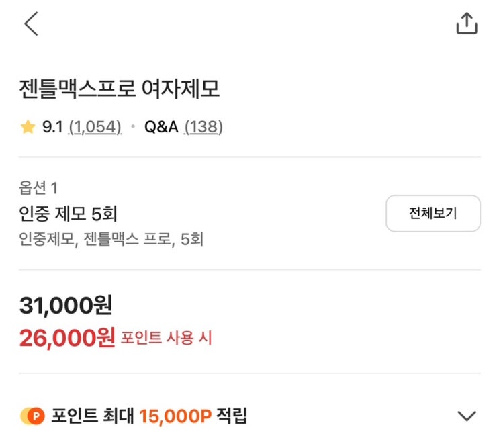Screen dimensions: 499x448
Task: Click the orange P point coin icon
Action: click(32, 416)
